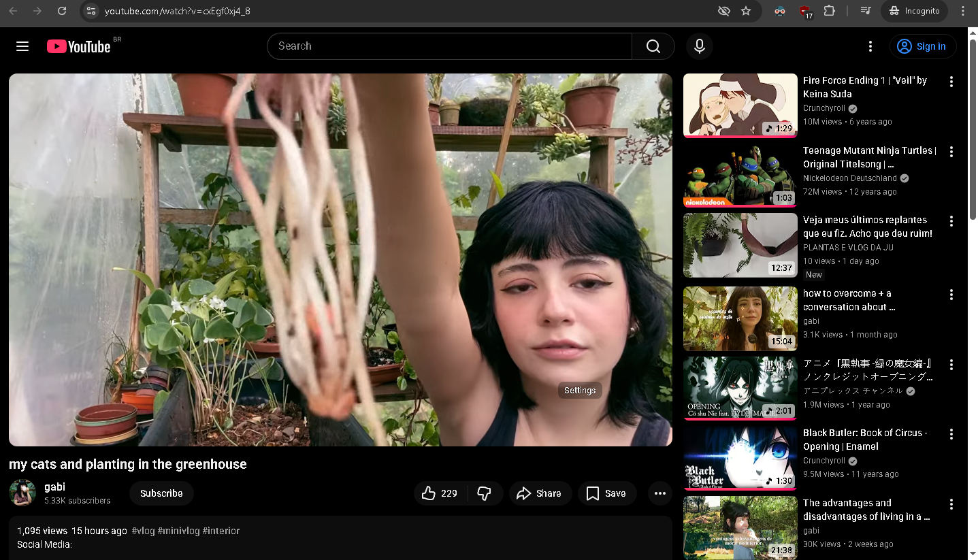Subscribe to the gabi channel
This screenshot has width=978, height=560.
click(161, 493)
